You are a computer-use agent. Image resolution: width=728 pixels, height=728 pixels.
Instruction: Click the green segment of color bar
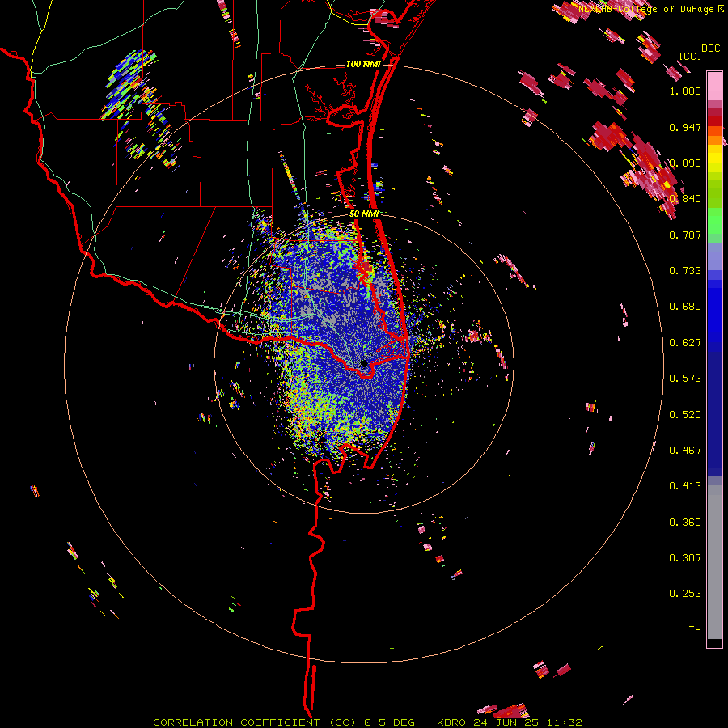pyautogui.click(x=714, y=208)
